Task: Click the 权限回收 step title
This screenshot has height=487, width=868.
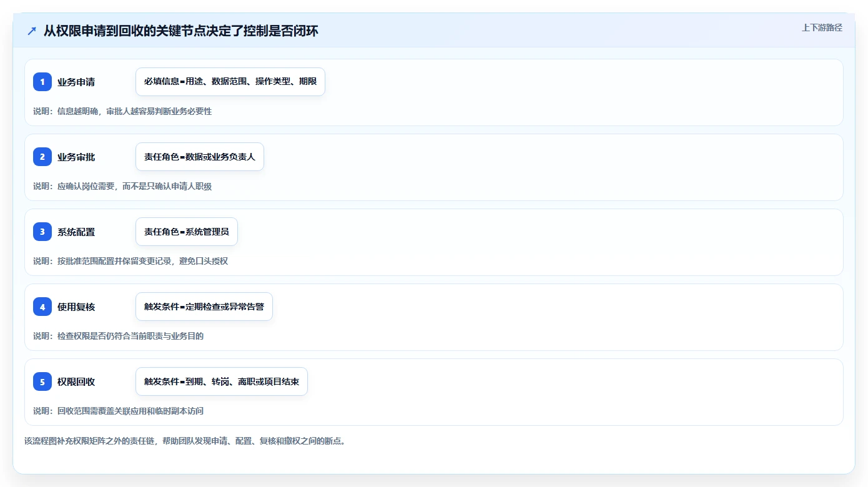Action: pyautogui.click(x=76, y=381)
